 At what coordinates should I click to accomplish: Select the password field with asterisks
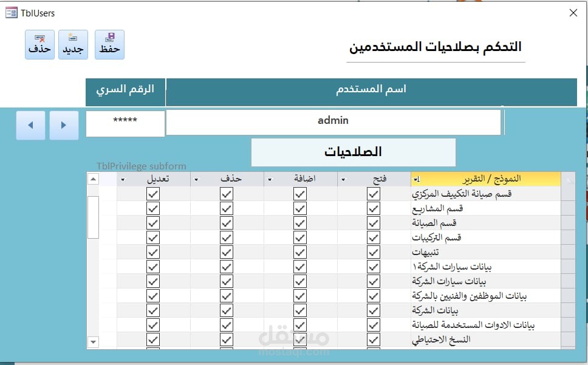(x=125, y=123)
